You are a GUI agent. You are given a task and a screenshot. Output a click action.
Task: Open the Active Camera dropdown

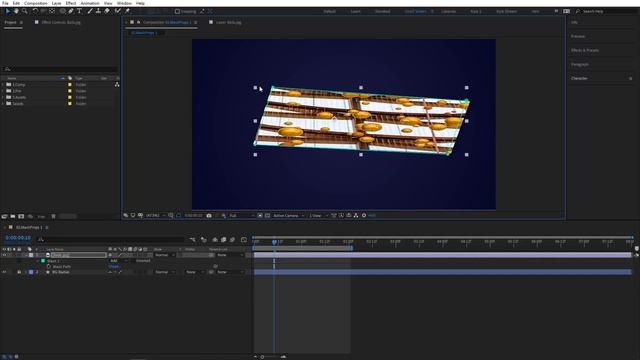coord(289,216)
